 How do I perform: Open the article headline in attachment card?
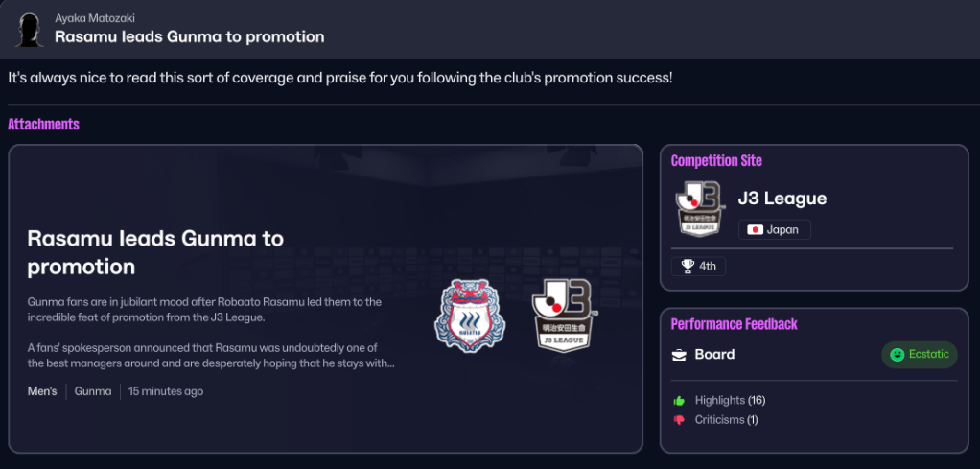click(x=155, y=251)
